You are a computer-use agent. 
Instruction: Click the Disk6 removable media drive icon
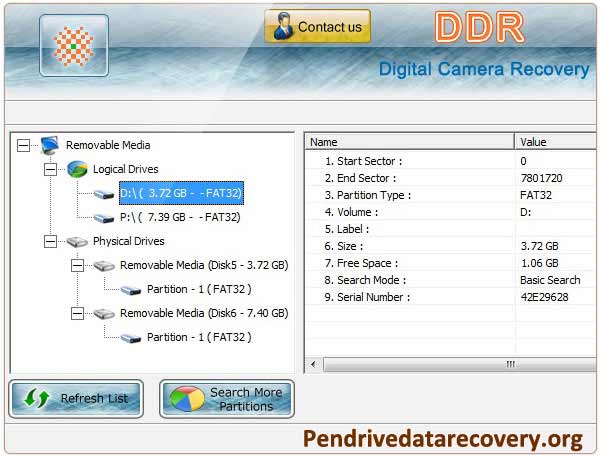coord(104,313)
